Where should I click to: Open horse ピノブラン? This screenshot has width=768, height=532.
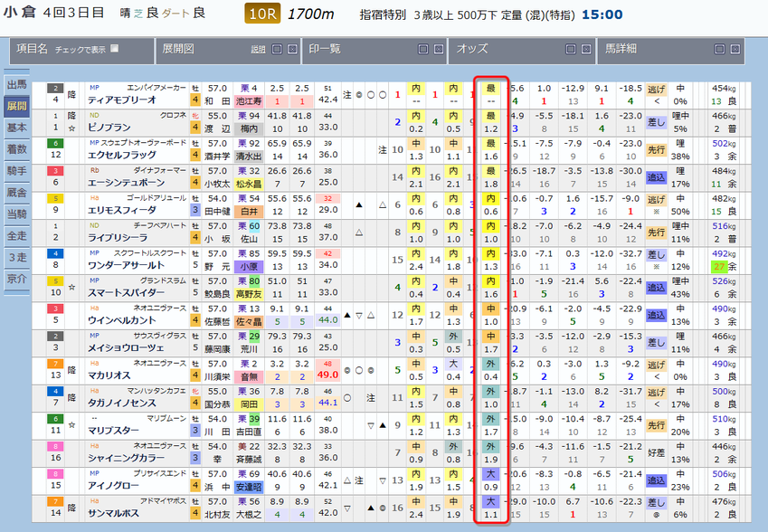point(109,128)
